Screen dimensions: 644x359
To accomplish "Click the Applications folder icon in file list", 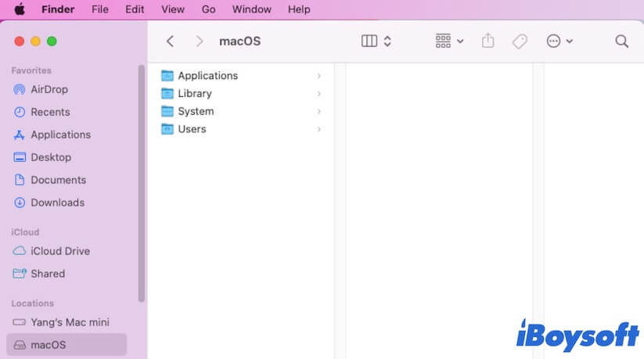I will 167,76.
